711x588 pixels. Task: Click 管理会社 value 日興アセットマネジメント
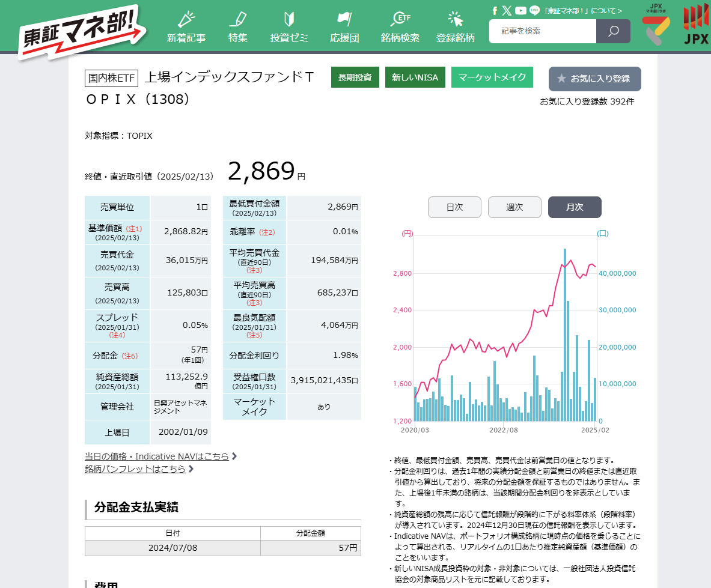click(180, 407)
